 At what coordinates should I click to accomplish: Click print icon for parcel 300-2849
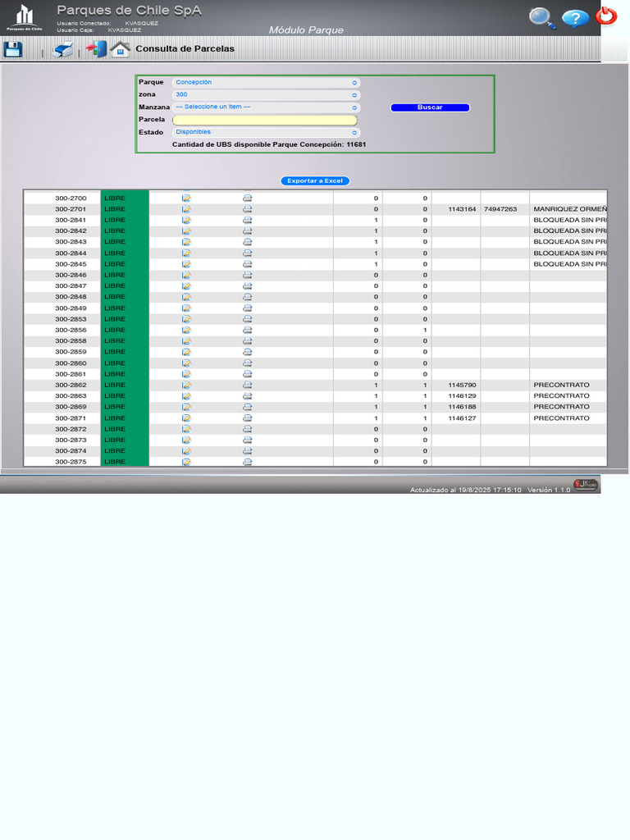(x=247, y=308)
